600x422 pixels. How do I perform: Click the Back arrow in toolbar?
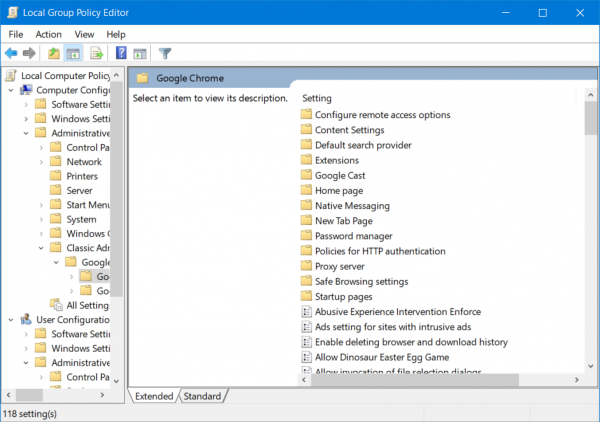11,53
